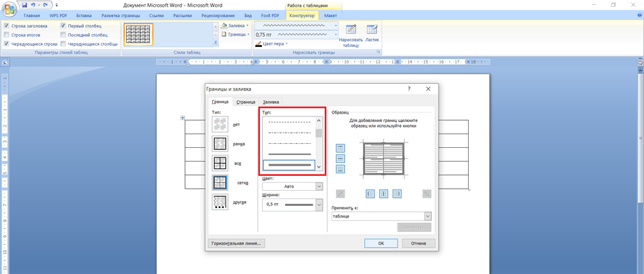Expand the table styles gallery (More arrow)
The height and width of the screenshot is (274, 644).
(x=216, y=42)
